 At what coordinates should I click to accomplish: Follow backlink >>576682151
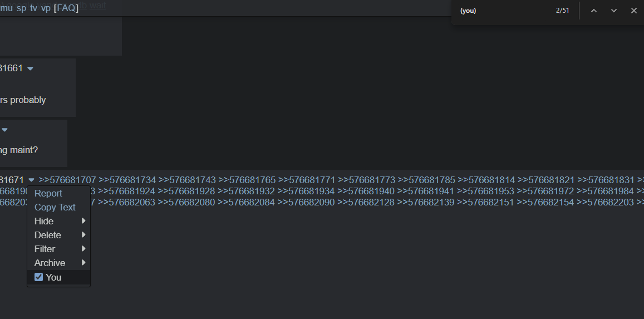tap(485, 203)
